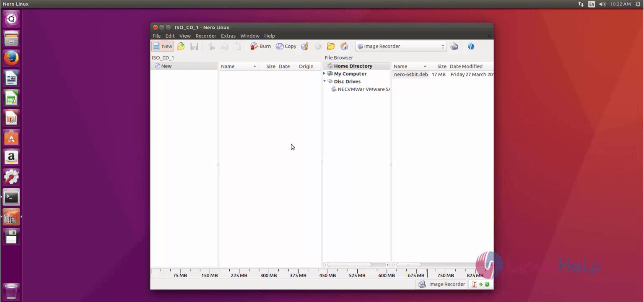The height and width of the screenshot is (302, 644).
Task: Open the Help menu
Action: point(269,36)
